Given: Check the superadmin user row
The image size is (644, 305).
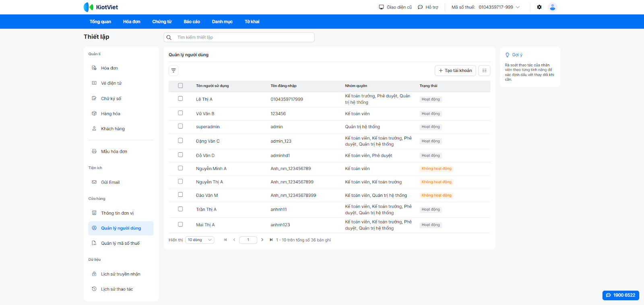Looking at the screenshot, I should coord(180,126).
